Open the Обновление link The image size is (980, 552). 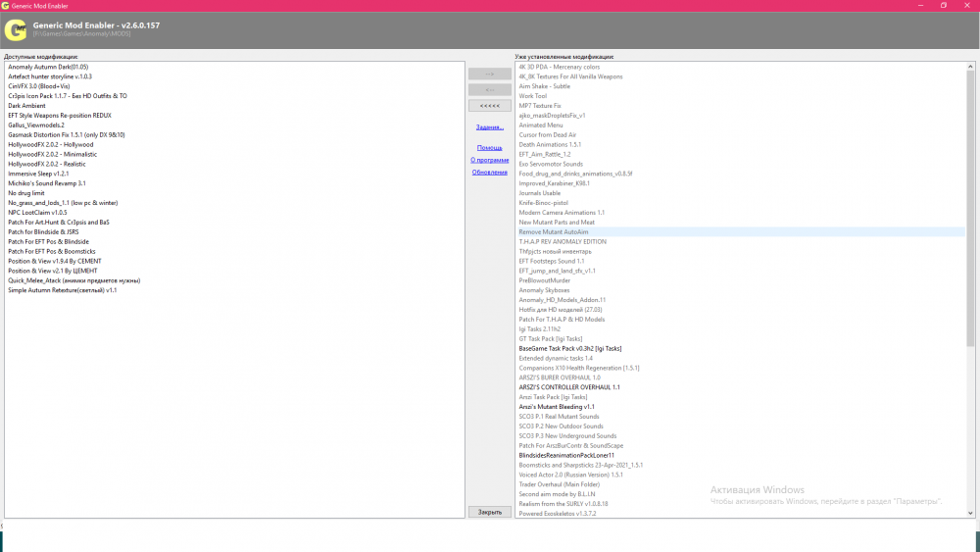point(490,173)
